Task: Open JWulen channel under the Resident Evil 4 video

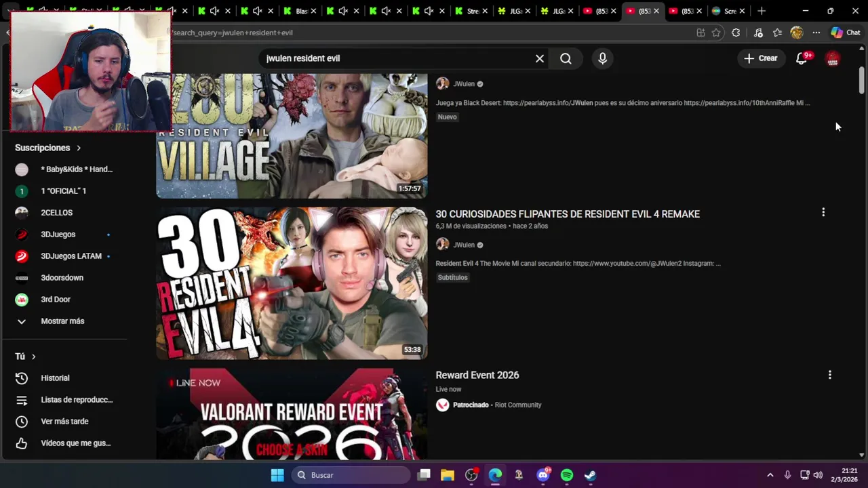Action: pos(464,245)
